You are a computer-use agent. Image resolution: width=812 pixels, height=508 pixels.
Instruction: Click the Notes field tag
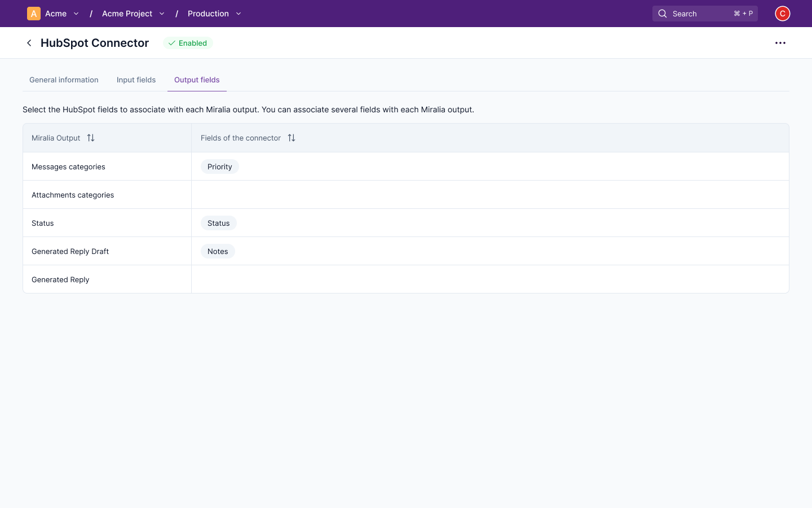pos(218,251)
